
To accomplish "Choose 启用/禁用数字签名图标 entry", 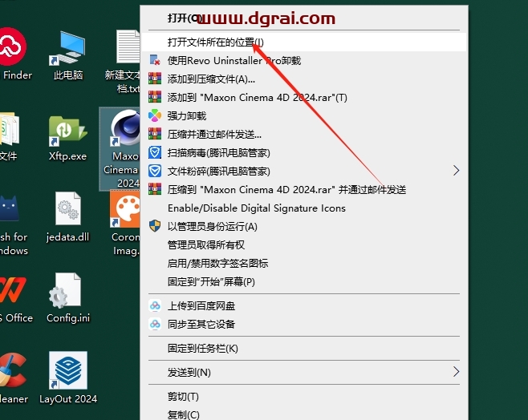I will 304,263.
